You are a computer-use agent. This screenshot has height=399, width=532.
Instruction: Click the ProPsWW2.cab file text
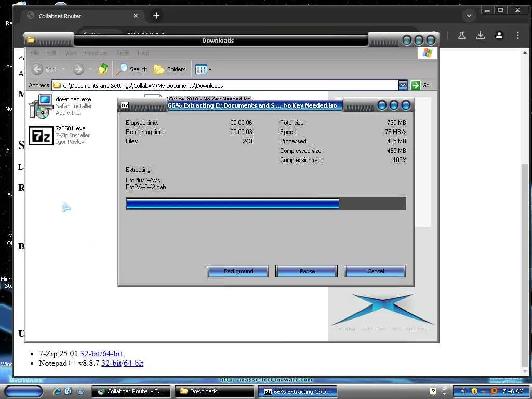(x=146, y=187)
